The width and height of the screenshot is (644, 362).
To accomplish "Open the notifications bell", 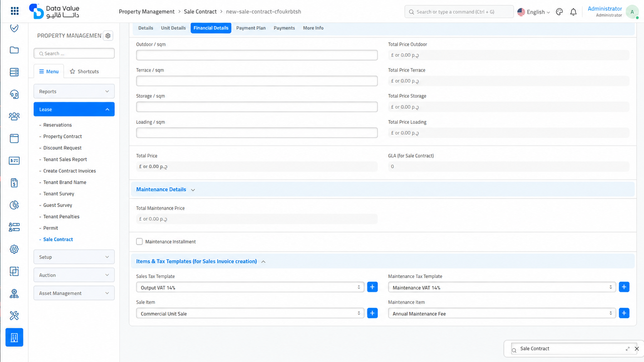I will (x=574, y=12).
